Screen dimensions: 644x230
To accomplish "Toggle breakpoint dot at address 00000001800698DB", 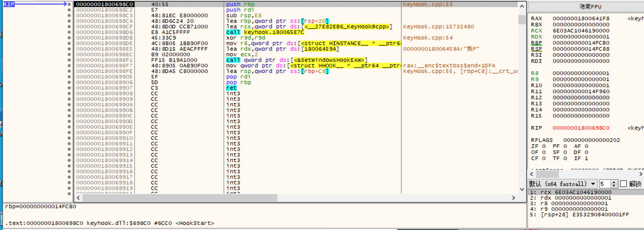I will pos(69,38).
